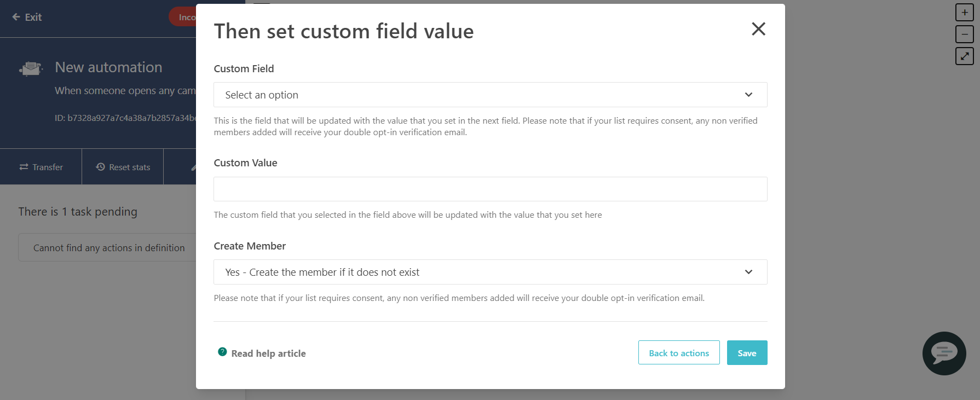Save the custom field value settings
This screenshot has width=980, height=400.
point(747,352)
